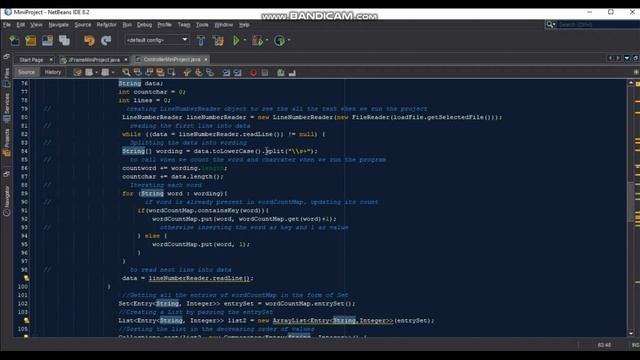Image resolution: width=640 pixels, height=360 pixels.
Task: Open the Forward navigation dropdown arrow in editor toolbar
Action: 113,73
